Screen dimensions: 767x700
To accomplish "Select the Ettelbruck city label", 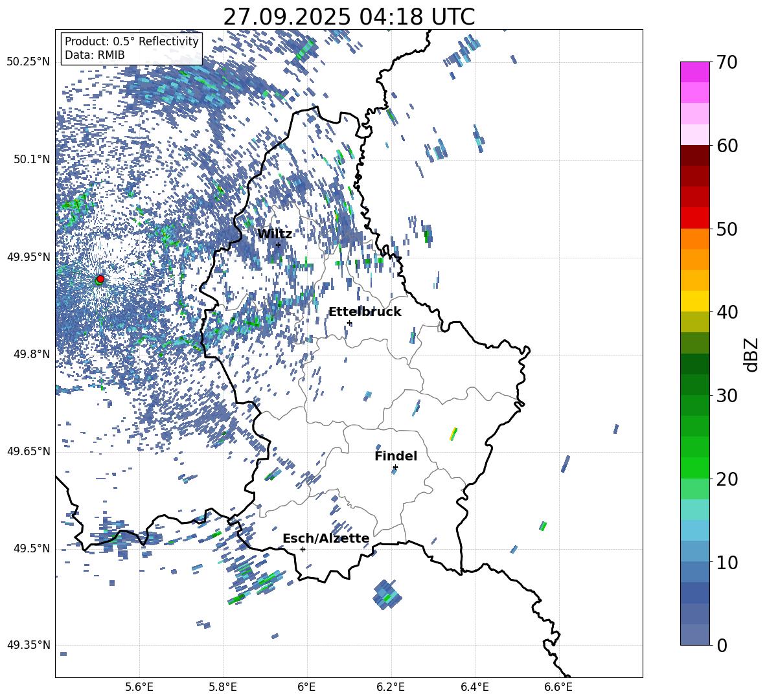I will pyautogui.click(x=365, y=312).
